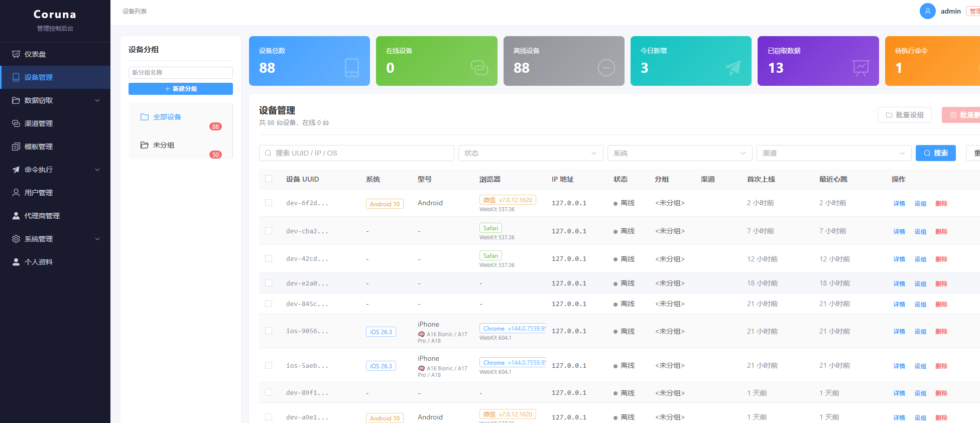Click the 个人资料 profile icon
The width and height of the screenshot is (980, 423).
coord(16,262)
